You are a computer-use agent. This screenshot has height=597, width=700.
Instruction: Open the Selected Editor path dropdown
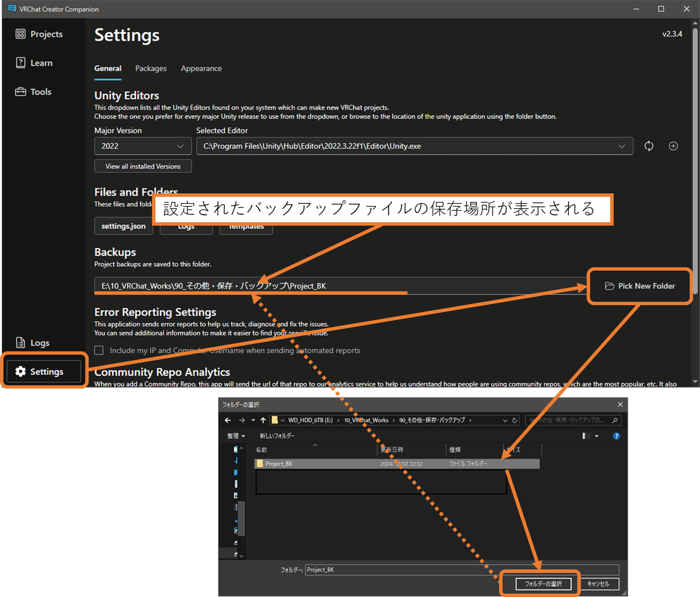pos(415,146)
